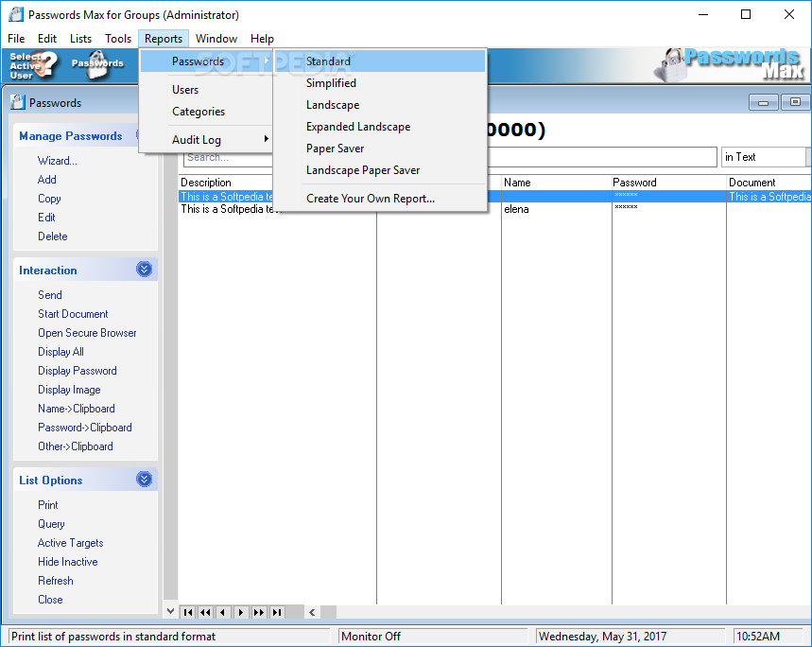812x647 pixels.
Task: Click Refresh link
Action: (x=56, y=581)
